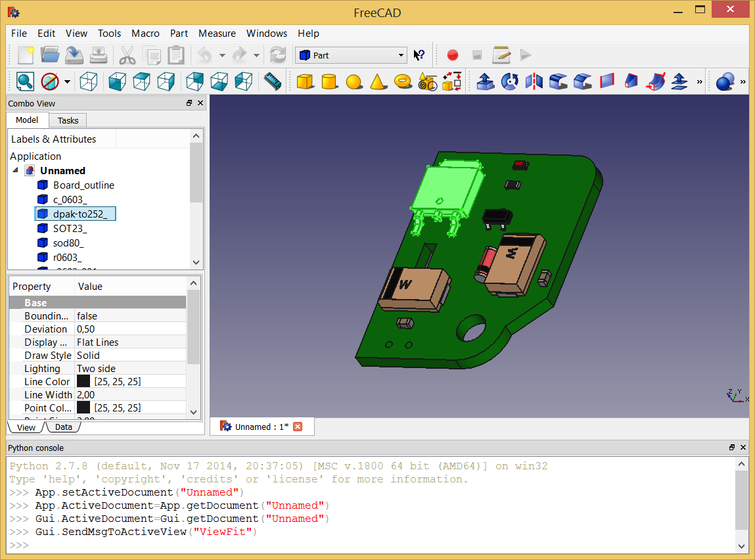Click the Line Color swatch
This screenshot has height=560, width=755.
[83, 381]
